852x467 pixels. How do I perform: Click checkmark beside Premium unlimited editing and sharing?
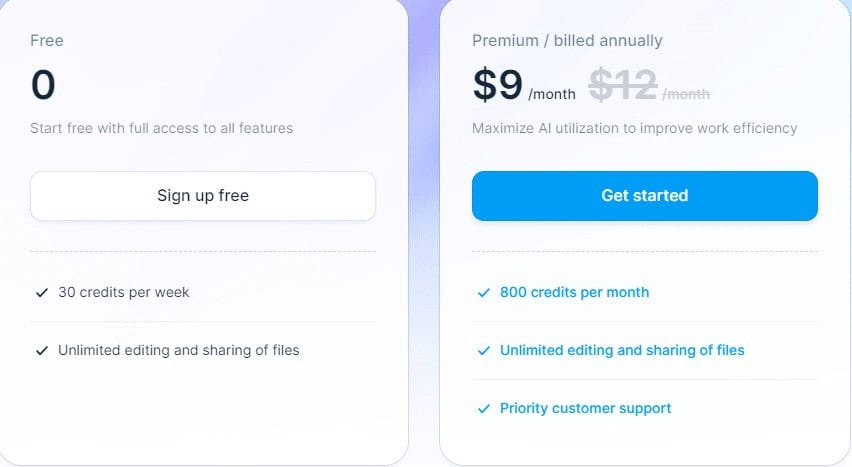(484, 351)
